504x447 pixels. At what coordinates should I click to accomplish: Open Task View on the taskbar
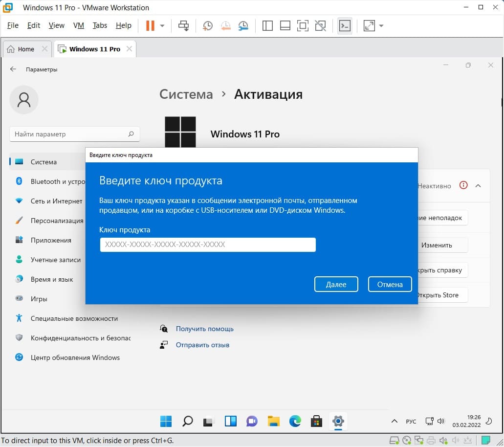(209, 421)
